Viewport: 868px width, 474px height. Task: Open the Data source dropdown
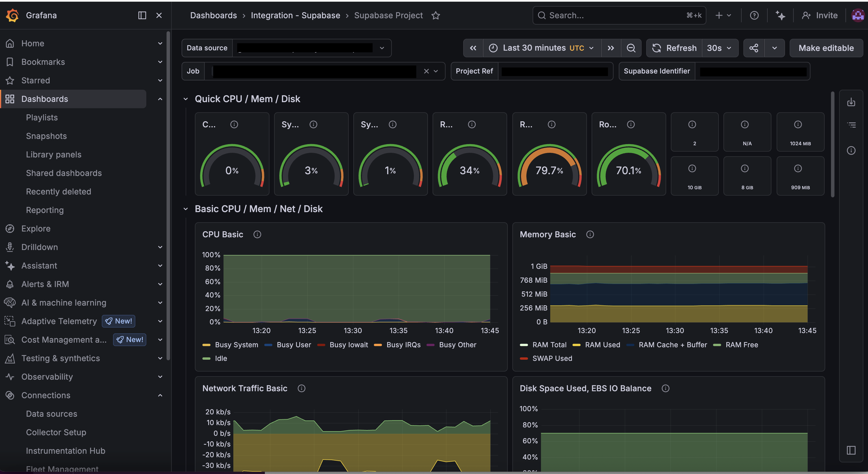312,48
